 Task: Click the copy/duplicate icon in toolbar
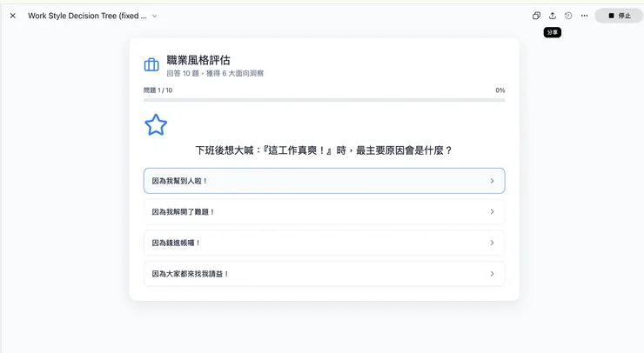click(x=536, y=16)
